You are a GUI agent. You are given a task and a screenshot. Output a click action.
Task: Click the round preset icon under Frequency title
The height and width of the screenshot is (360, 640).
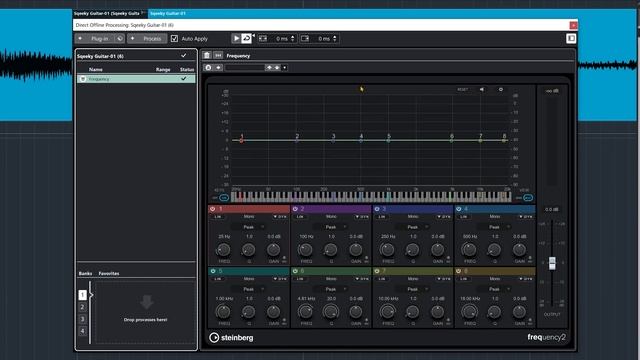(x=209, y=67)
